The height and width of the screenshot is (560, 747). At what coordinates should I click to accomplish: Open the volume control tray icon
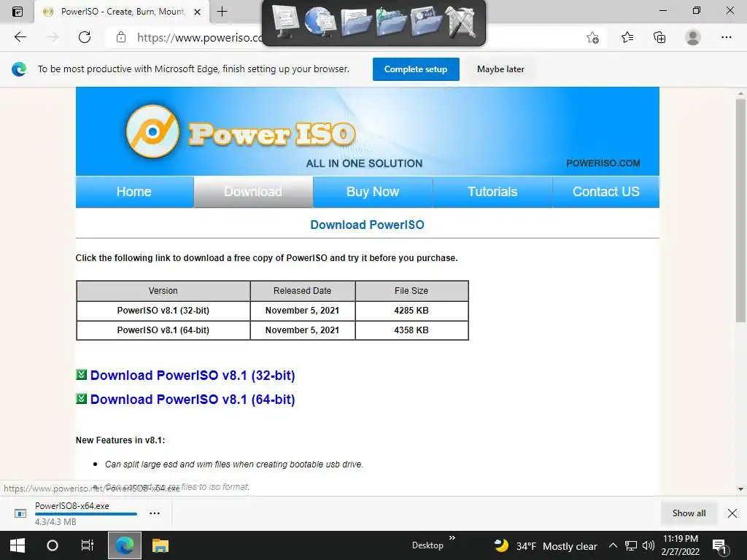coord(648,545)
